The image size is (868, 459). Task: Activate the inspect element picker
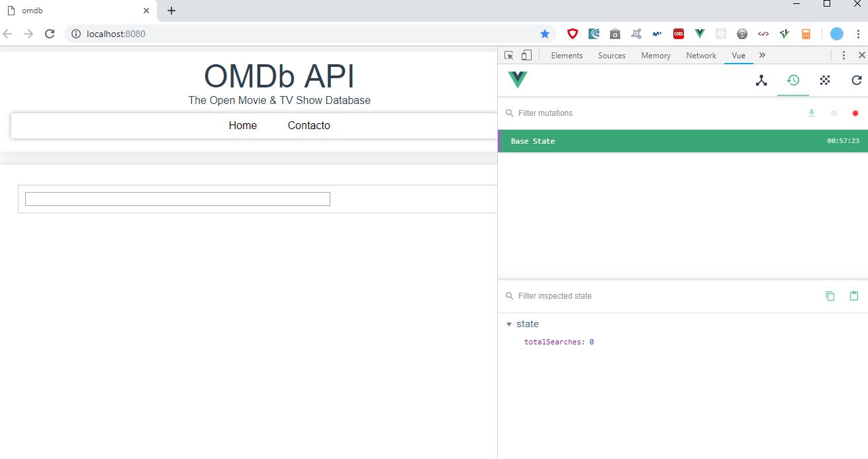tap(508, 56)
